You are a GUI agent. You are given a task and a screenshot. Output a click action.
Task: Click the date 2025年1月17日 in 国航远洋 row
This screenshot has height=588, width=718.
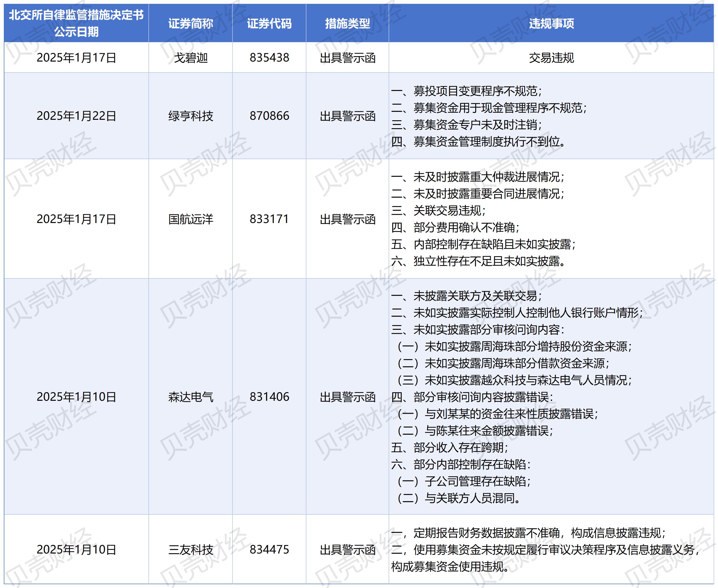[76, 219]
